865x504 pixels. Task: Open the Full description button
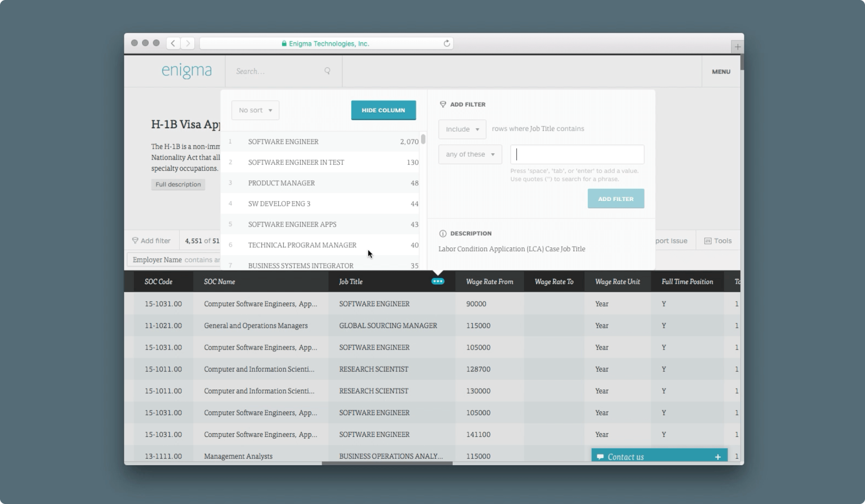click(178, 184)
